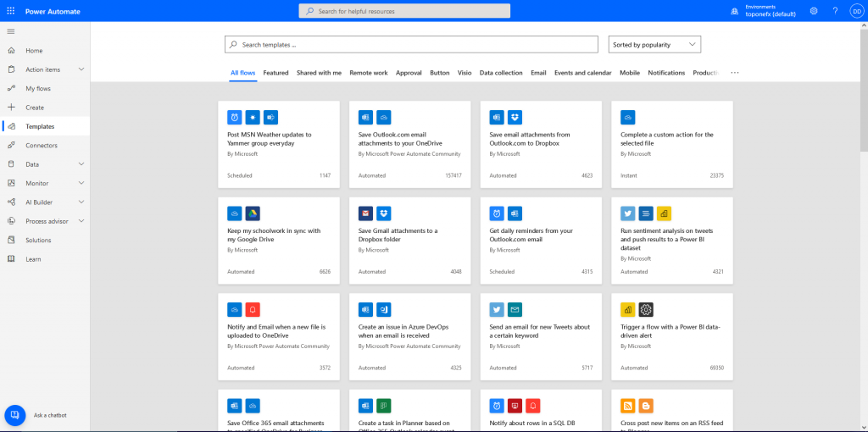
Task: Open the Connectors page from sidebar
Action: (42, 146)
